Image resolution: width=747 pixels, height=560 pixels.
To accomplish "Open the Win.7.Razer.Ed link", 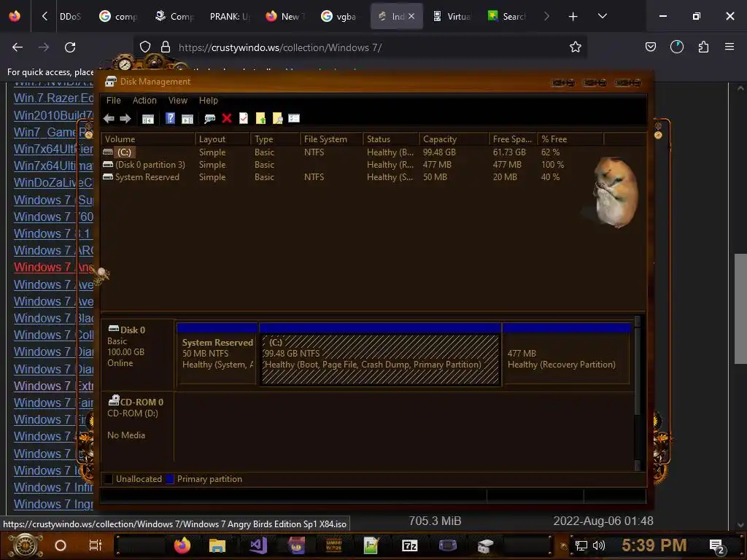I will (53, 98).
